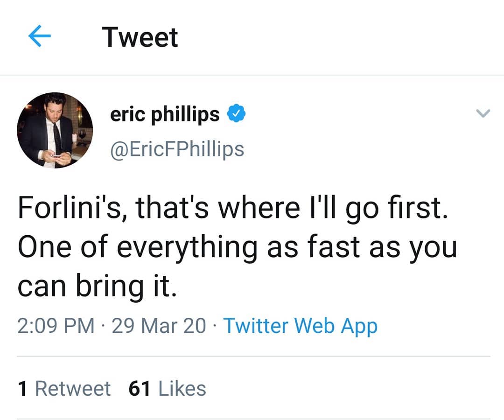The image size is (504, 420).
Task: Click the bold retweet count "1"
Action: click(22, 389)
